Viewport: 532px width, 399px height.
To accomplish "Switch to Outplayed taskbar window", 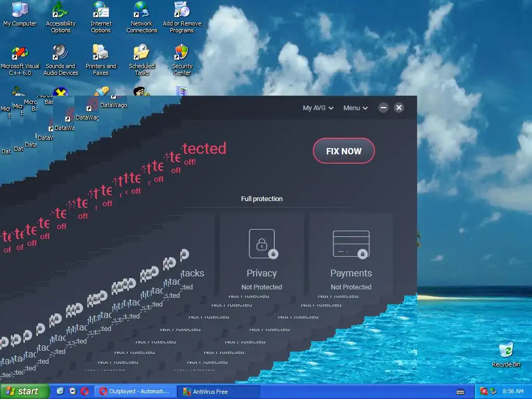I will [135, 391].
